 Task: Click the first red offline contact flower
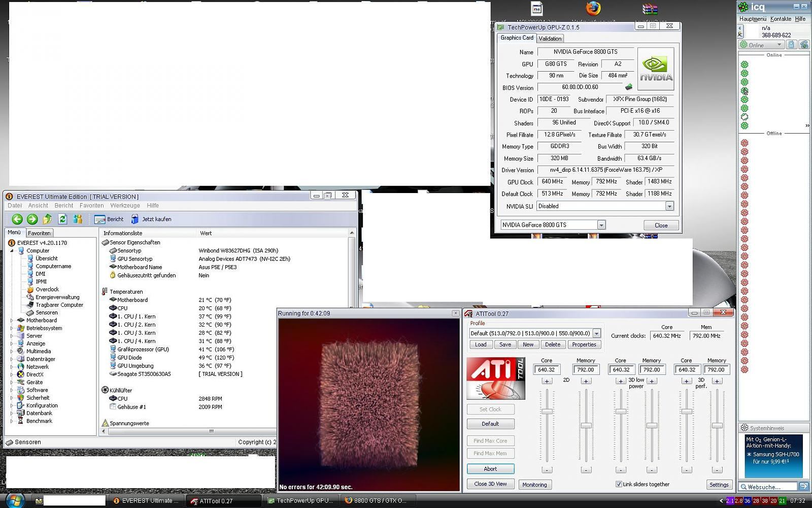745,143
